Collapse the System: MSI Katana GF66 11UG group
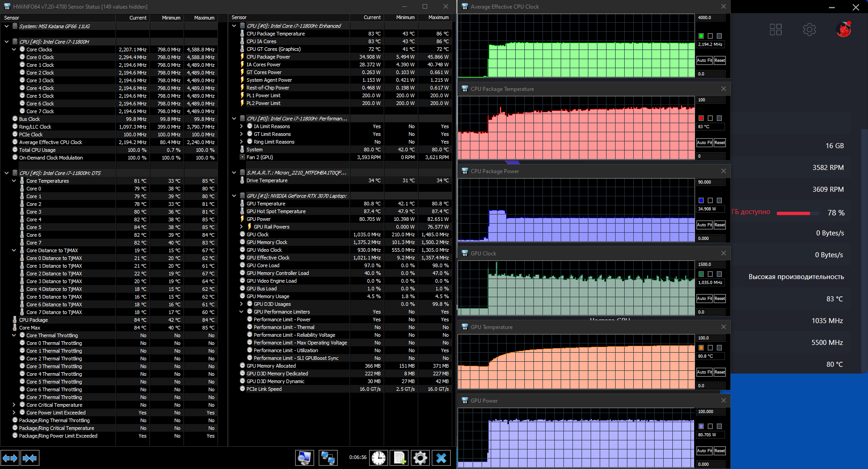 (x=7, y=26)
